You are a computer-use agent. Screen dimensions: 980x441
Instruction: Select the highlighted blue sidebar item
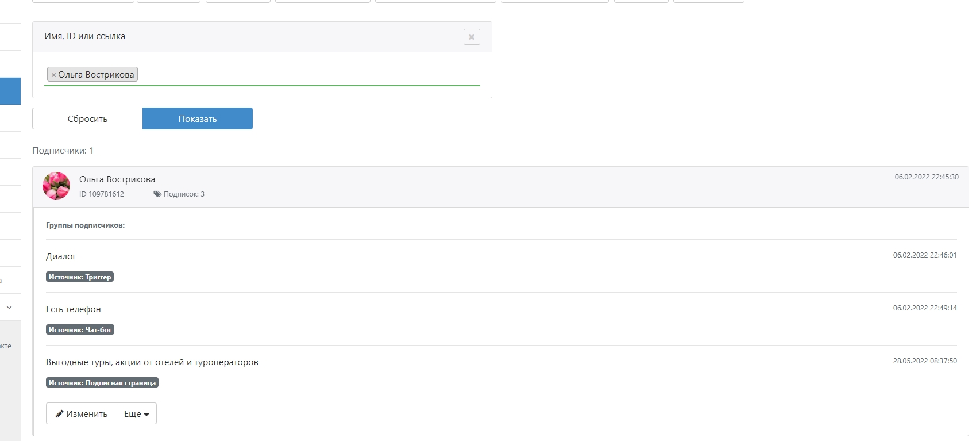[10, 91]
